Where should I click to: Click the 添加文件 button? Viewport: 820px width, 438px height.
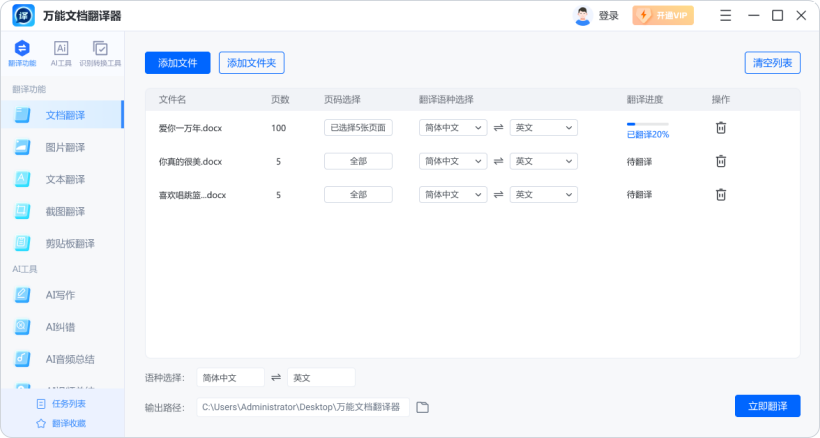178,63
